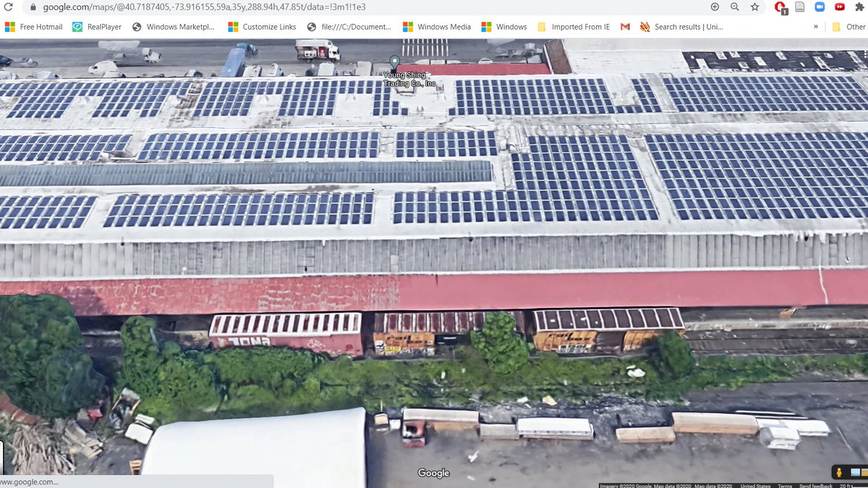Open the Imported From IE bookmarks folder
Viewport: 868px width, 488px height.
tap(574, 27)
